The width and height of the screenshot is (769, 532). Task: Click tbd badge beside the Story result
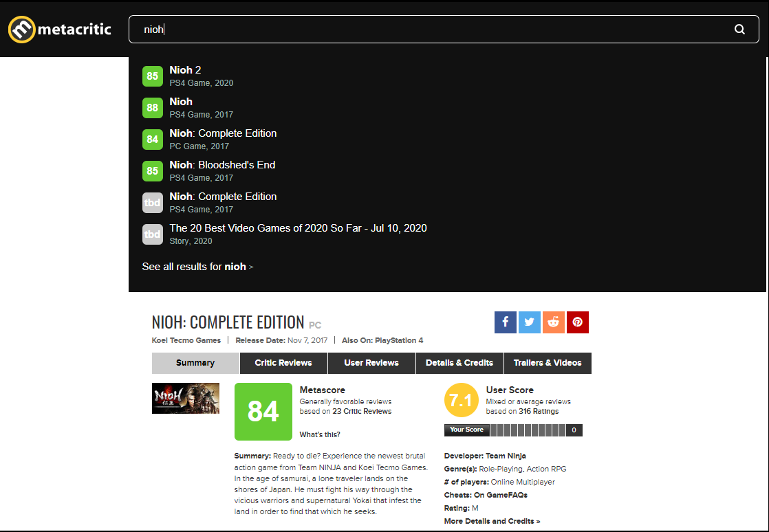pos(153,234)
